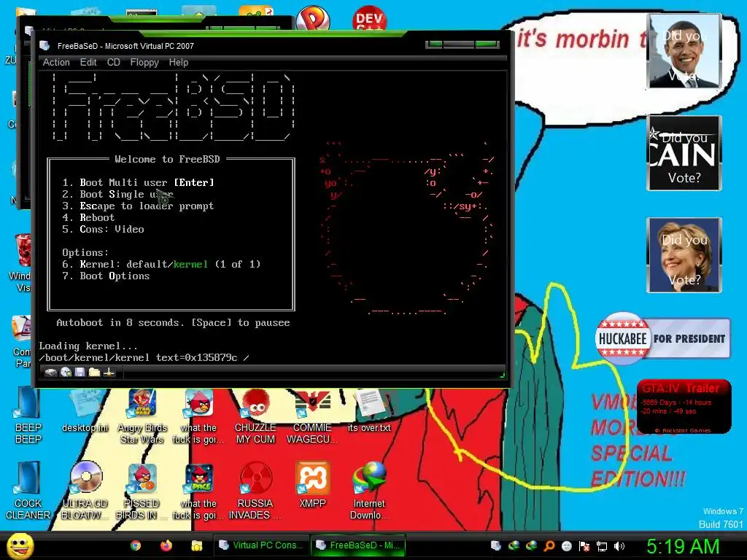Click the Hillary 'Did you Vote?' gadget

684,255
